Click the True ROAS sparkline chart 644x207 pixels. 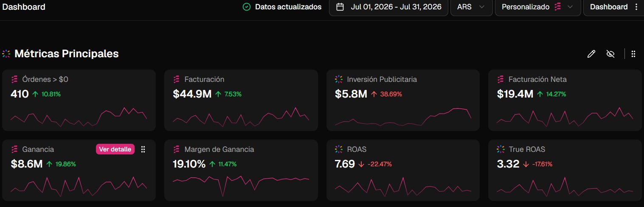(565, 187)
